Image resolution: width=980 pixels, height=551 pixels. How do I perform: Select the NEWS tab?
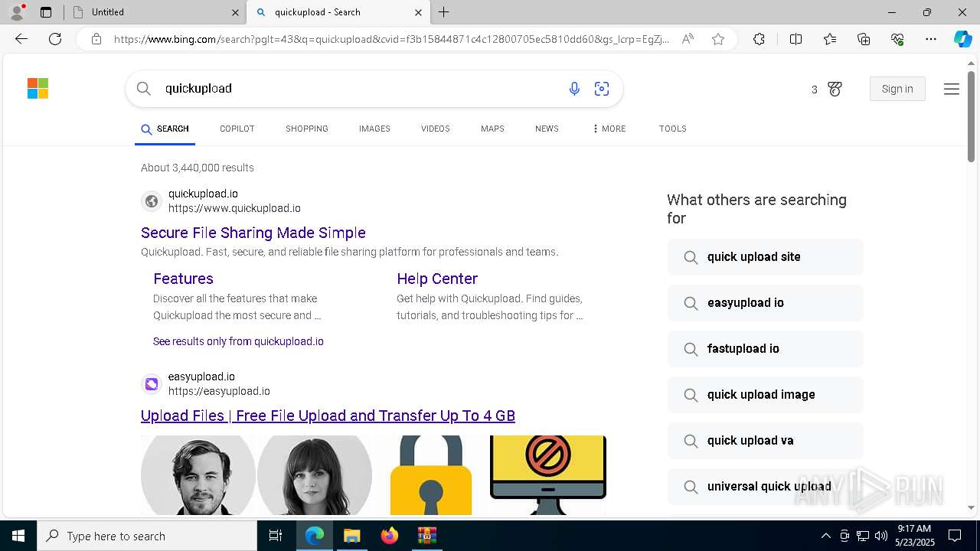(x=547, y=129)
